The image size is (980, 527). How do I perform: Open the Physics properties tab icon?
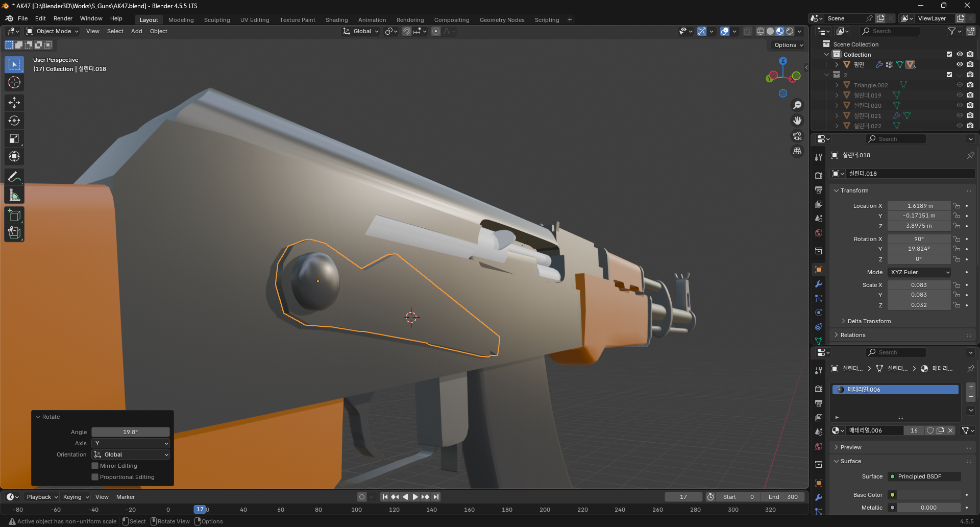(819, 313)
